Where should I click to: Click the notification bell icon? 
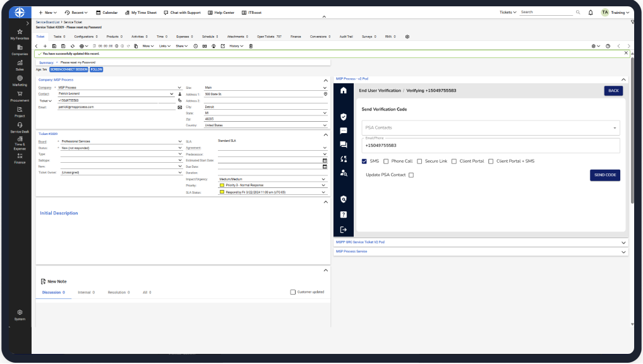[591, 12]
